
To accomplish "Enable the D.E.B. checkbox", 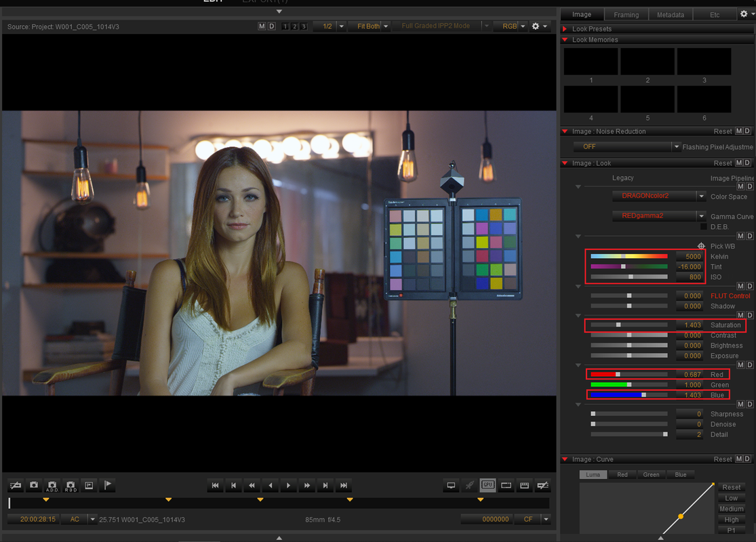I will 703,227.
